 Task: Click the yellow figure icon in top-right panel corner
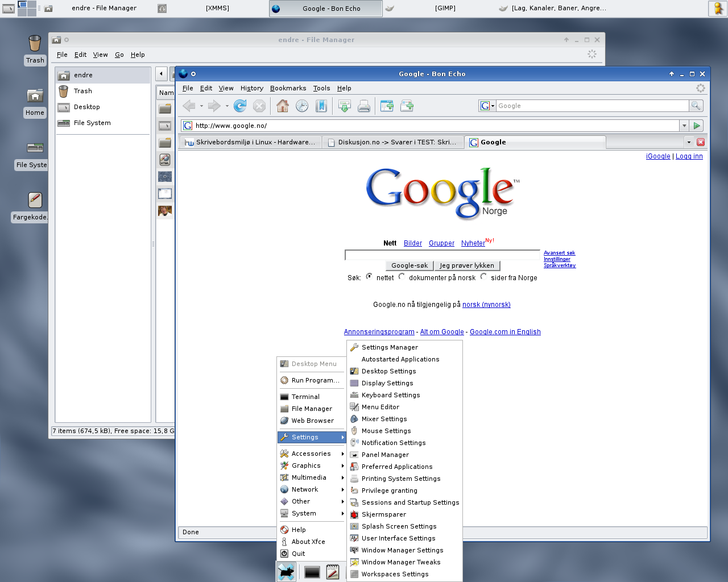[x=718, y=9]
